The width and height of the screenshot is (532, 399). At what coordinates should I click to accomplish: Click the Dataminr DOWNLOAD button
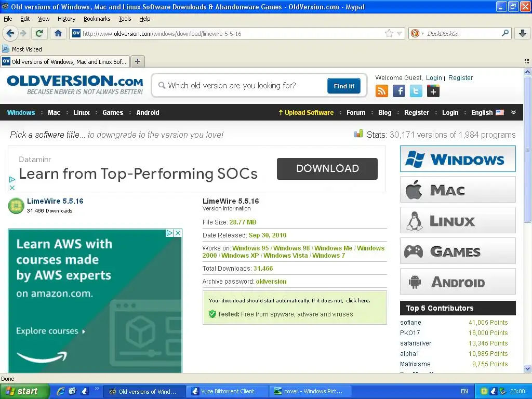point(327,168)
